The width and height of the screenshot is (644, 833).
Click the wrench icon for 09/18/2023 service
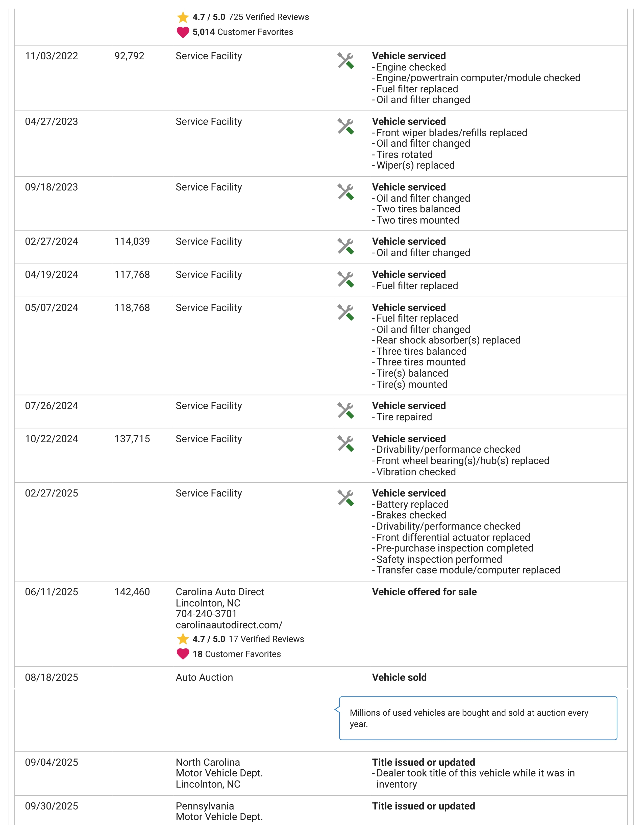[x=346, y=192]
